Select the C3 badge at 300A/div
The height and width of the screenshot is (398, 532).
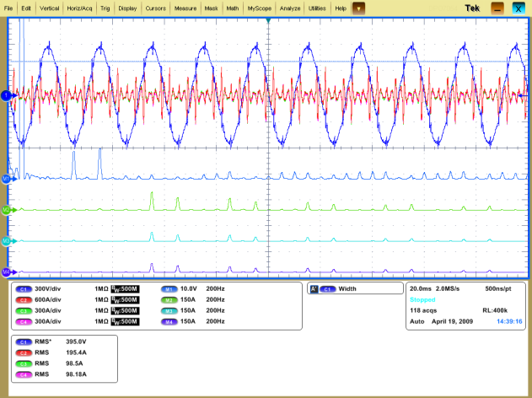(x=24, y=311)
